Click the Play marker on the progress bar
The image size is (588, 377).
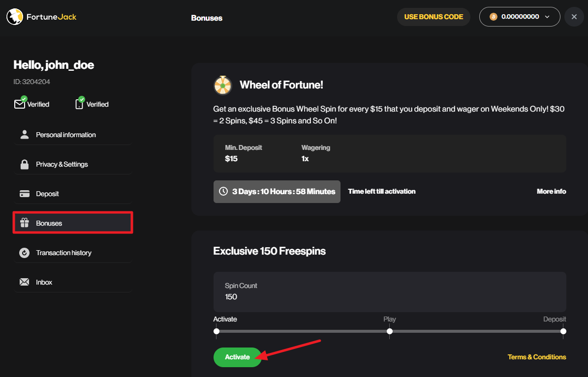click(x=389, y=331)
